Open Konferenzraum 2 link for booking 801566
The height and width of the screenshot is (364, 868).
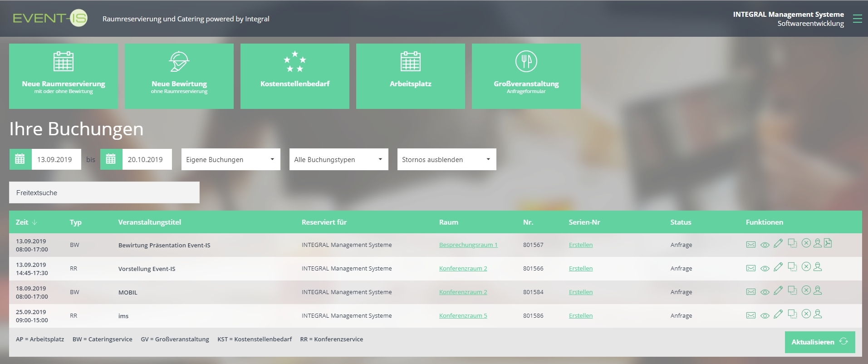[x=463, y=268]
